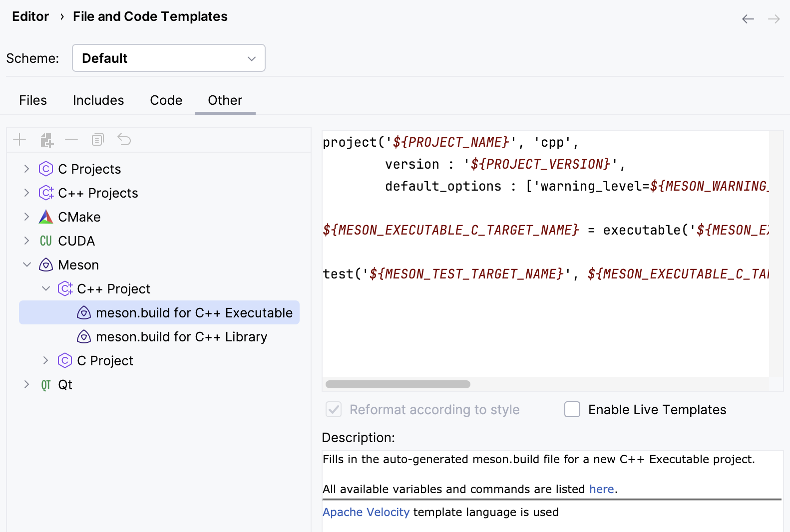Click the CMake triangle icon in tree
This screenshot has height=532, width=790.
[x=46, y=217]
